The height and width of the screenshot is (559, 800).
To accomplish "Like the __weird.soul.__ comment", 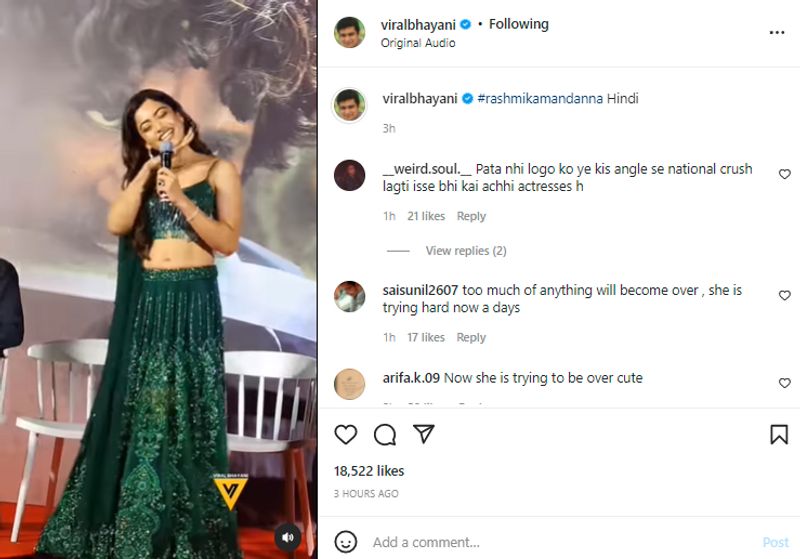I will click(785, 174).
